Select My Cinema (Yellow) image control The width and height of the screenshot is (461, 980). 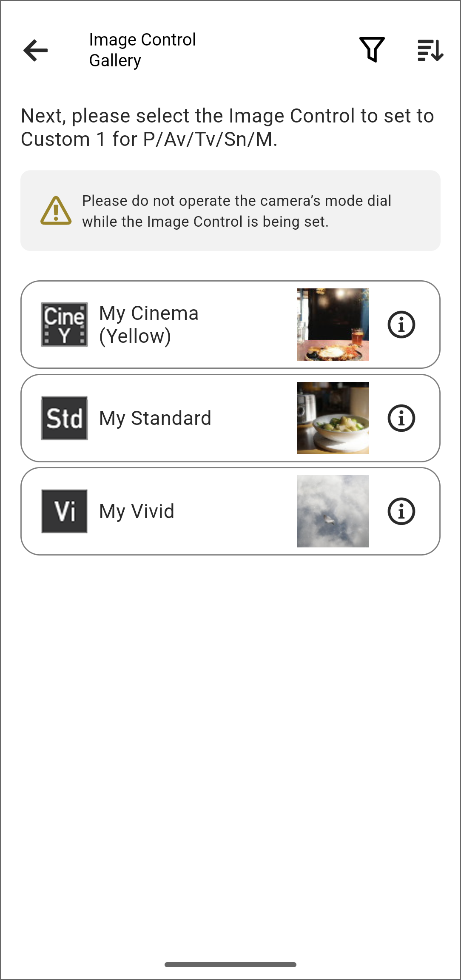[149, 325]
